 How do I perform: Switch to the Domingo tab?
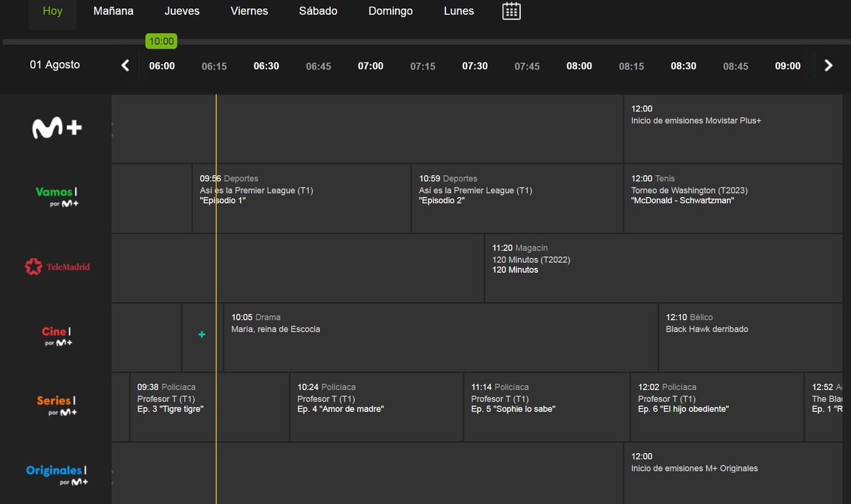391,11
